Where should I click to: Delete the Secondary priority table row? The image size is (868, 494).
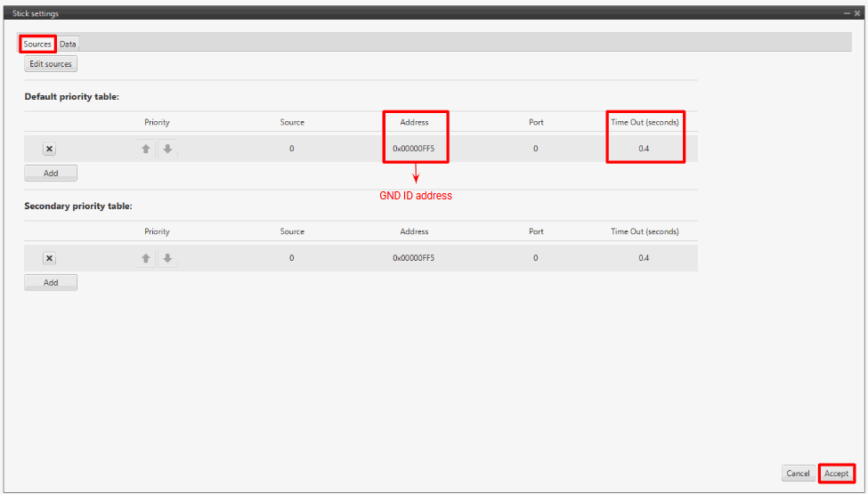coord(50,258)
